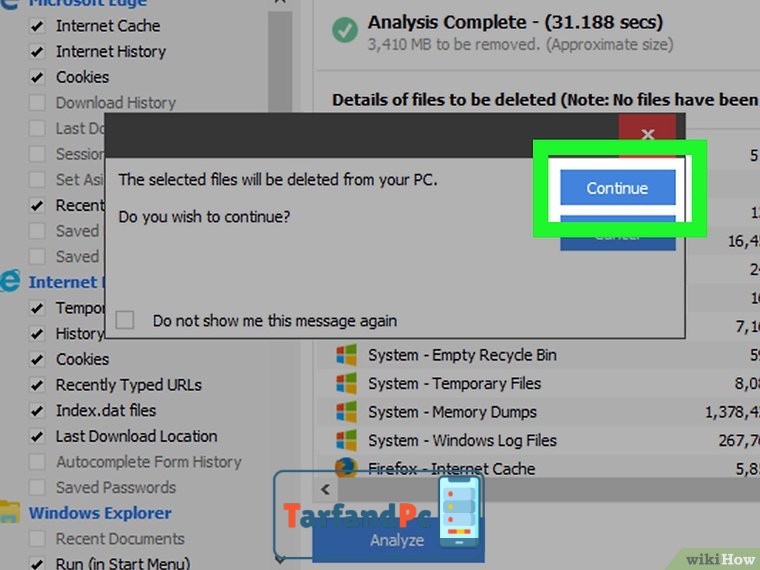Select row System - Windows Log Files

point(538,440)
